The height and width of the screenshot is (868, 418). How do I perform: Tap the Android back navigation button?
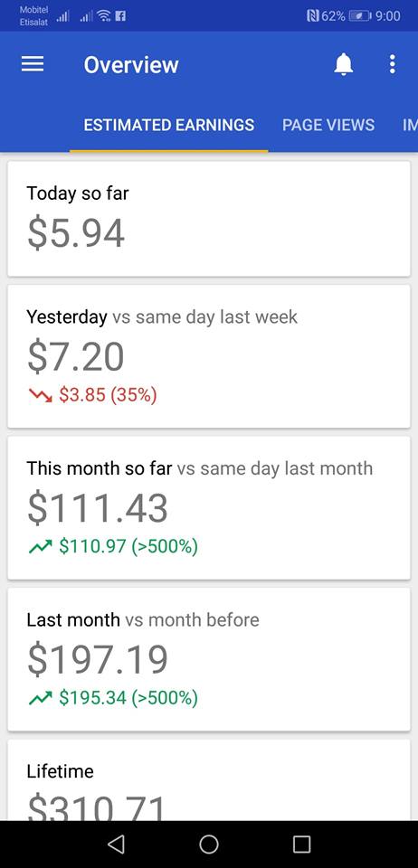tap(116, 844)
